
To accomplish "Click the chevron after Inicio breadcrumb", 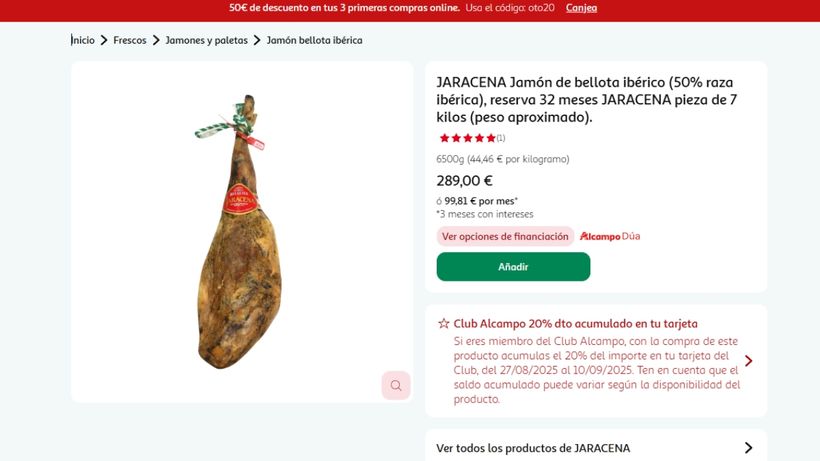I will click(x=104, y=40).
